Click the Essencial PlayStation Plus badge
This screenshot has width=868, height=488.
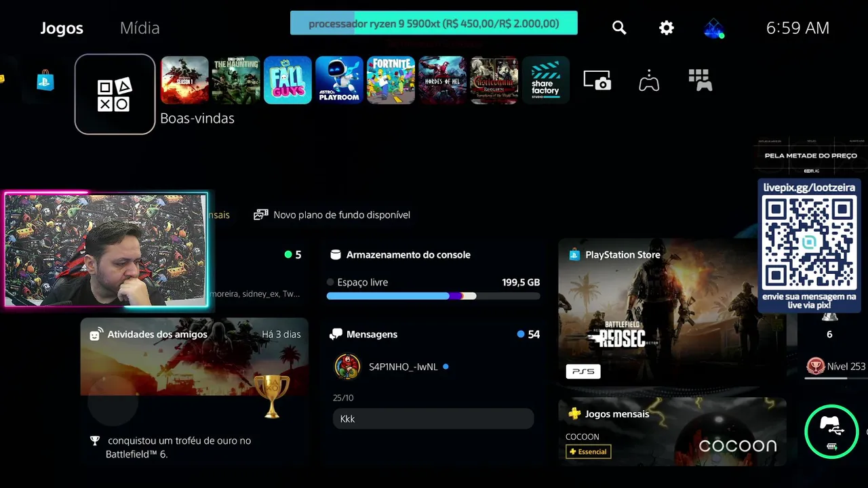(589, 451)
